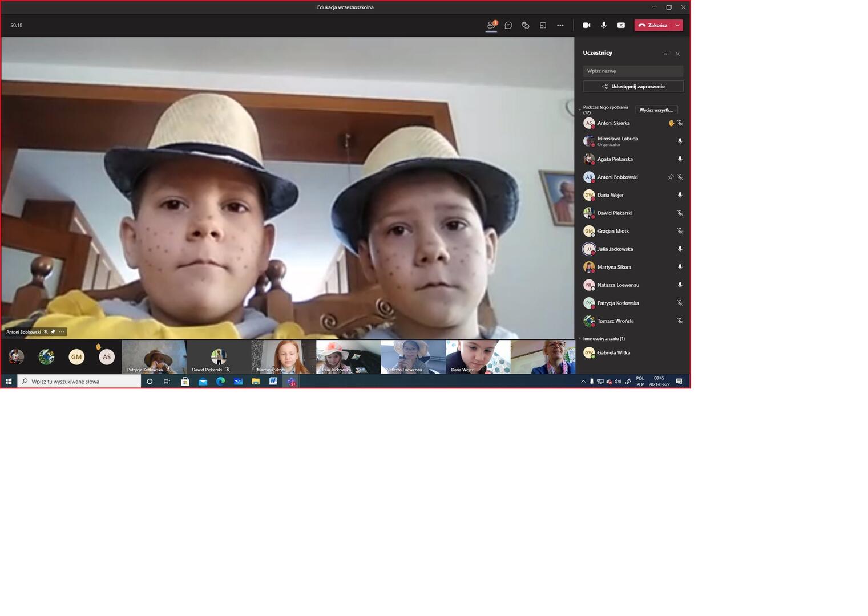
Task: Toggle Julia Jackowska's microphone in the list
Action: (x=680, y=249)
